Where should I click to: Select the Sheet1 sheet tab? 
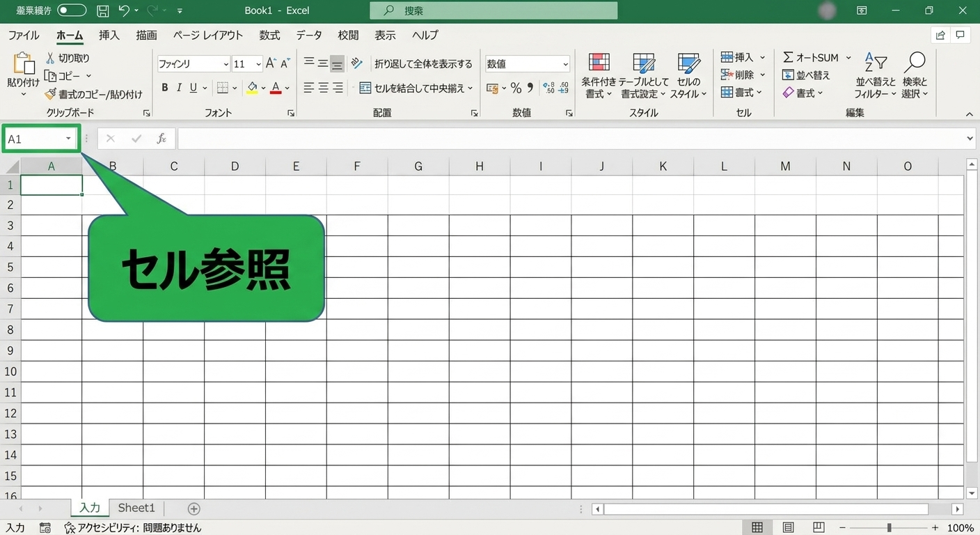pos(136,509)
